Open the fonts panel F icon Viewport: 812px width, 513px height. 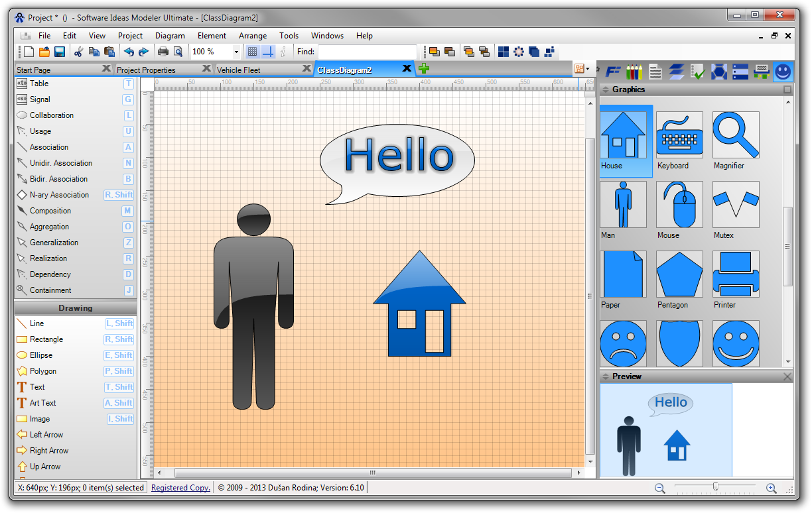(614, 71)
